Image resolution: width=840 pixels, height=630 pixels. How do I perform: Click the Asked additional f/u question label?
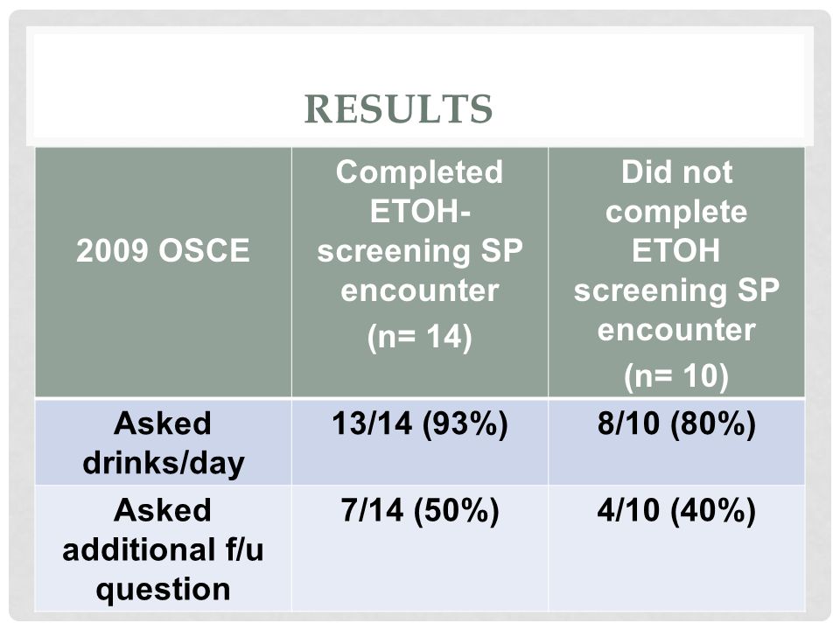[x=164, y=549]
